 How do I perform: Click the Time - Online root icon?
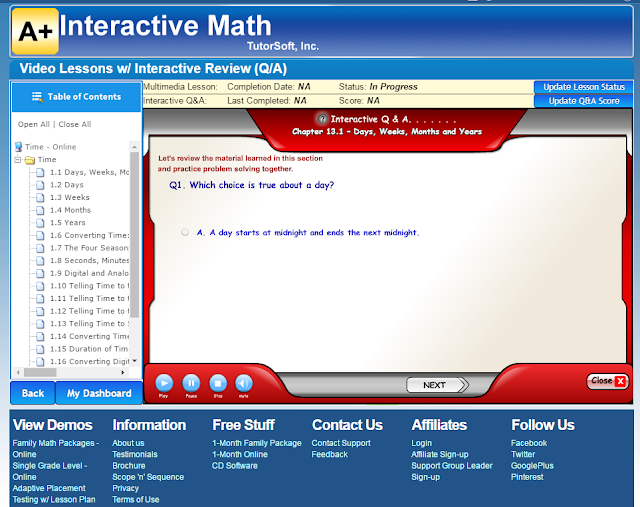(x=18, y=147)
